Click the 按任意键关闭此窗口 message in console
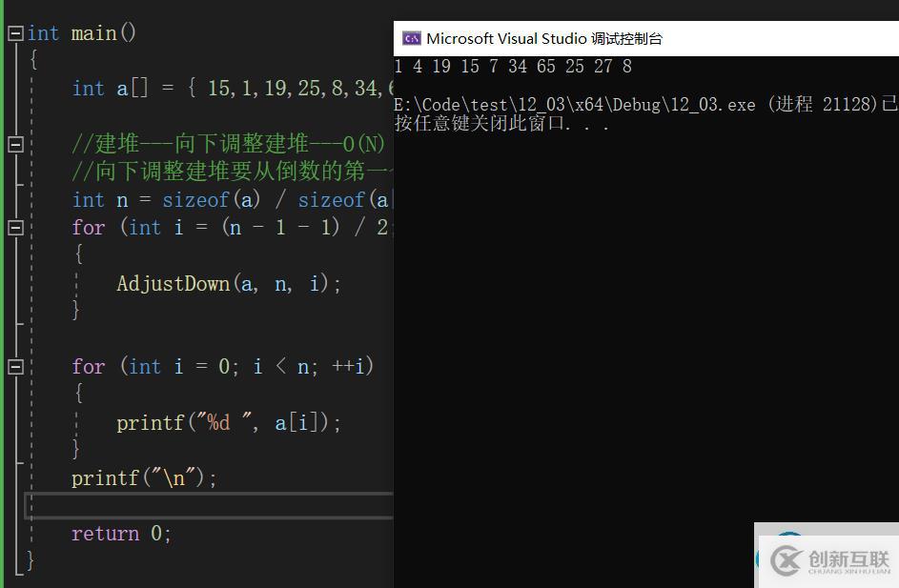This screenshot has height=588, width=899. pos(501,124)
